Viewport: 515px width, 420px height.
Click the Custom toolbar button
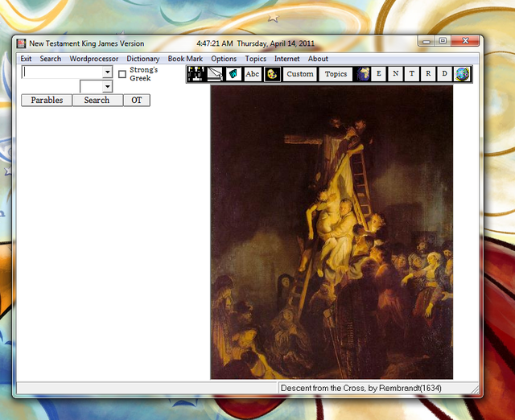pyautogui.click(x=300, y=74)
